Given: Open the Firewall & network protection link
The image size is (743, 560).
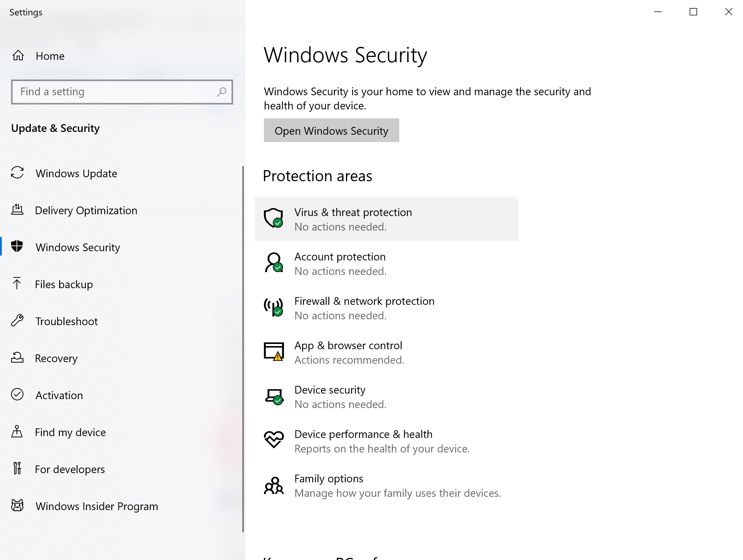Looking at the screenshot, I should pos(364,301).
